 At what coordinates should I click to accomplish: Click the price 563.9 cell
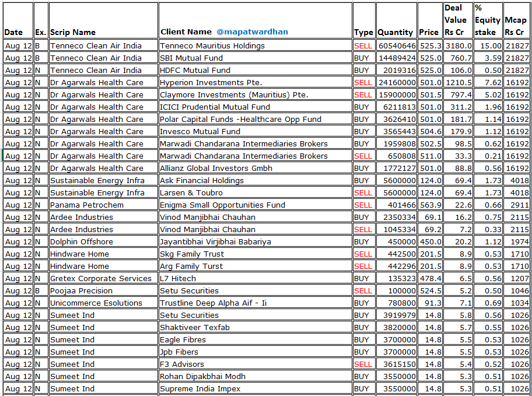(x=430, y=205)
